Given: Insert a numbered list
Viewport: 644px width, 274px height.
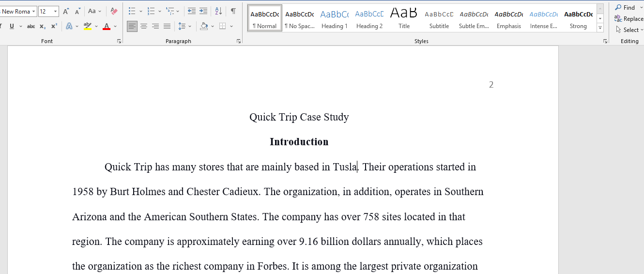Looking at the screenshot, I should pos(151,11).
